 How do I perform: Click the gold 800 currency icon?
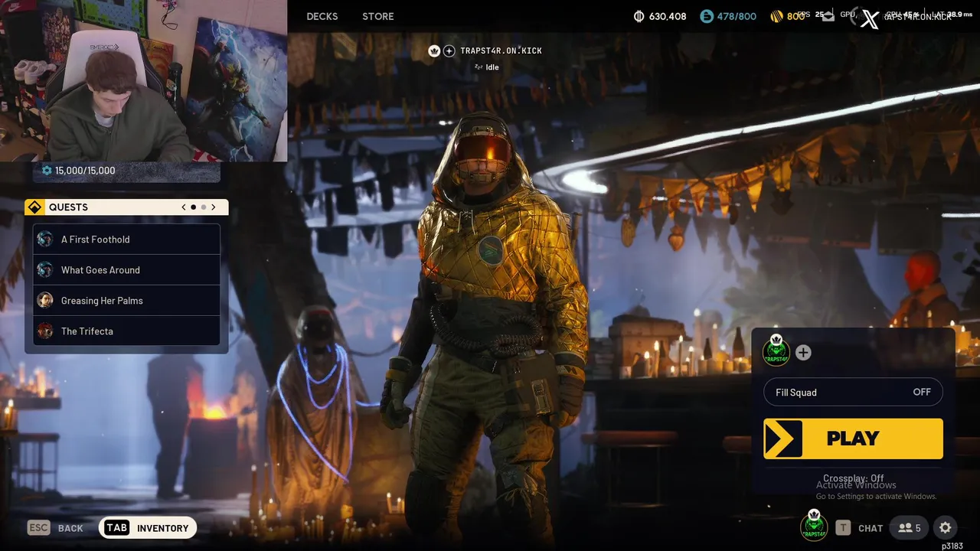(776, 16)
